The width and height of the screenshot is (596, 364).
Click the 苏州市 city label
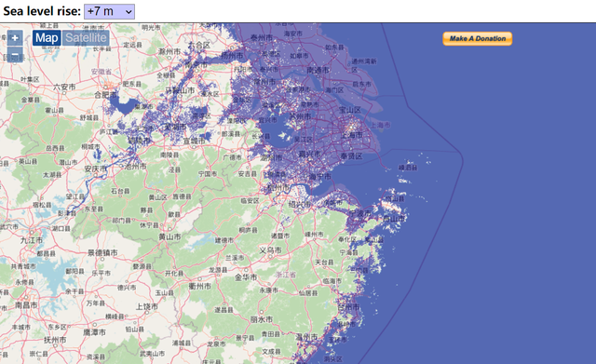[x=300, y=115]
